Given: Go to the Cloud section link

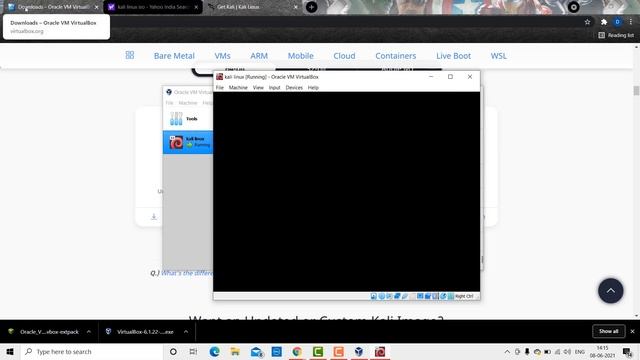Looking at the screenshot, I should [x=344, y=56].
